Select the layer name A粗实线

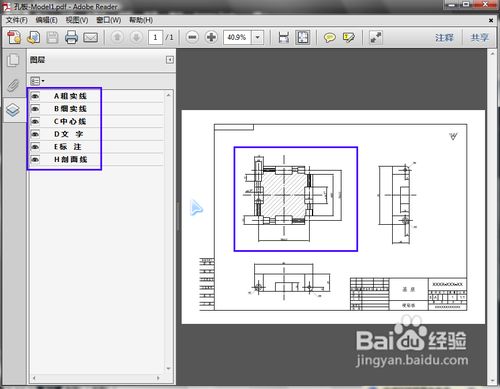[x=70, y=96]
